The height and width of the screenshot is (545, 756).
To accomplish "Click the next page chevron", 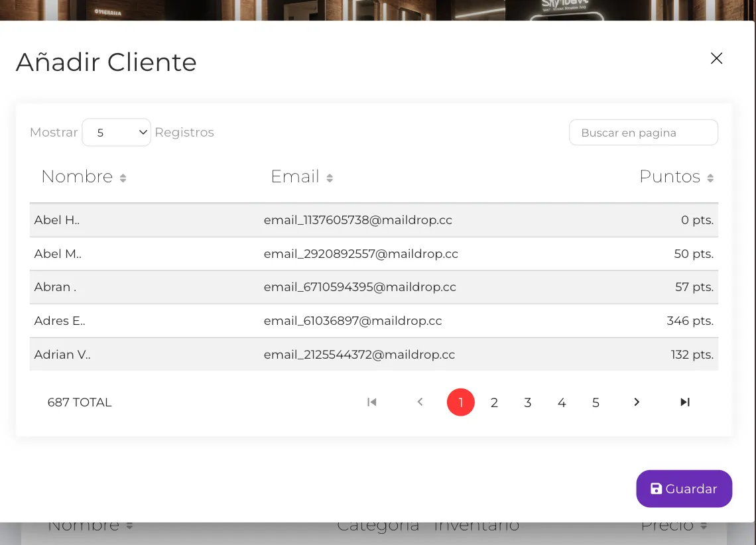I will pyautogui.click(x=636, y=402).
